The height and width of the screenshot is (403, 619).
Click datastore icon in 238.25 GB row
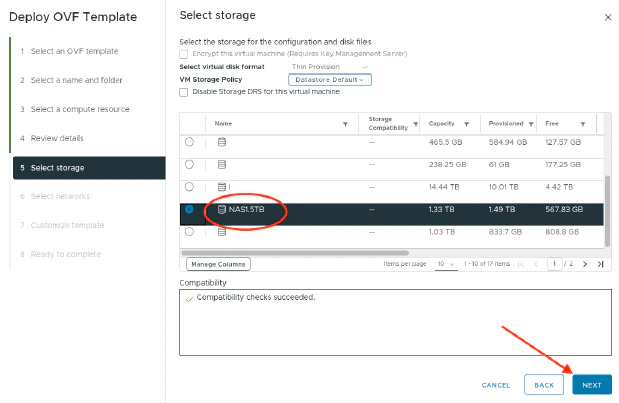pos(222,165)
